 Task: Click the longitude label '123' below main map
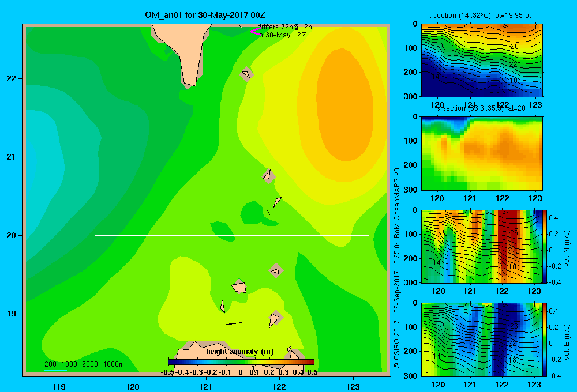[x=353, y=386]
